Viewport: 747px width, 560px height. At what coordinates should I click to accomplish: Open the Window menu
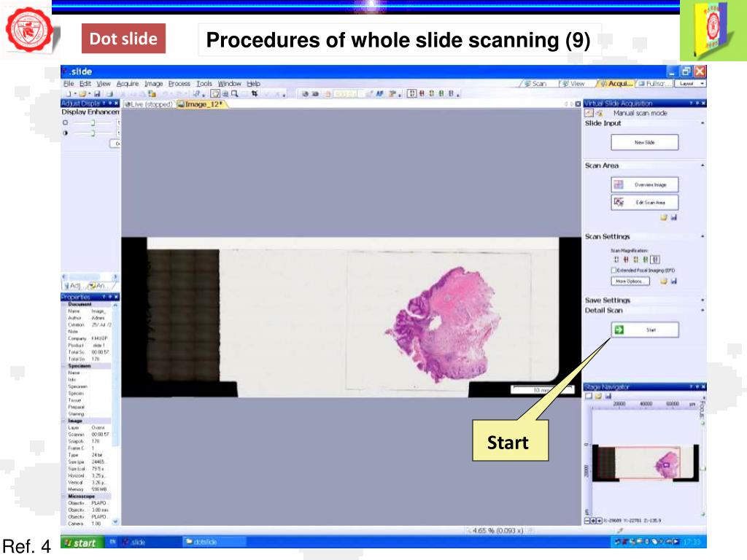[x=229, y=83]
